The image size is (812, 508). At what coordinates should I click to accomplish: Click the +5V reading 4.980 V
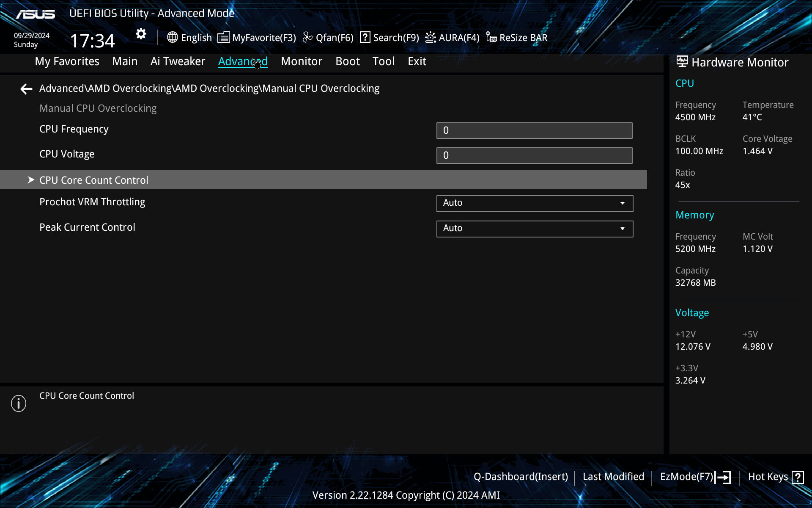point(757,347)
